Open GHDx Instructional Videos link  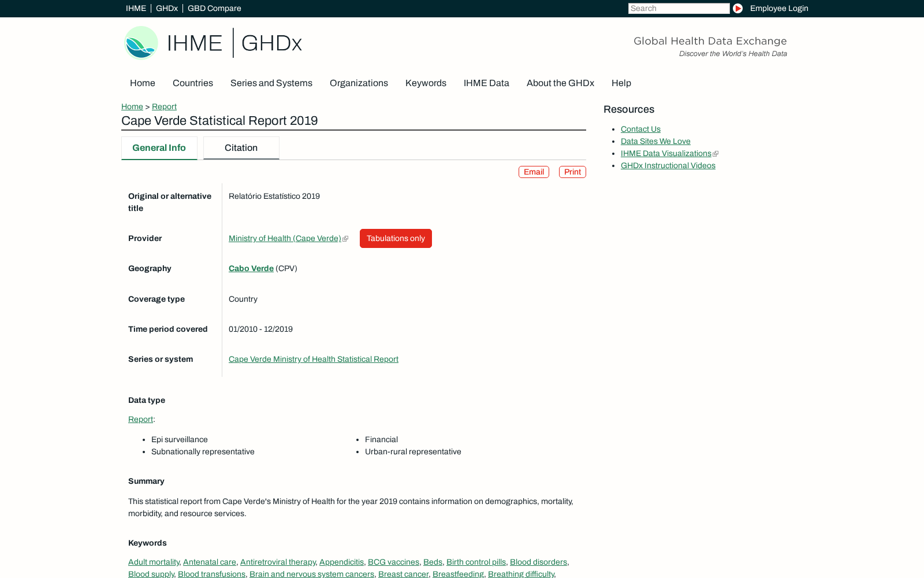[x=668, y=165]
